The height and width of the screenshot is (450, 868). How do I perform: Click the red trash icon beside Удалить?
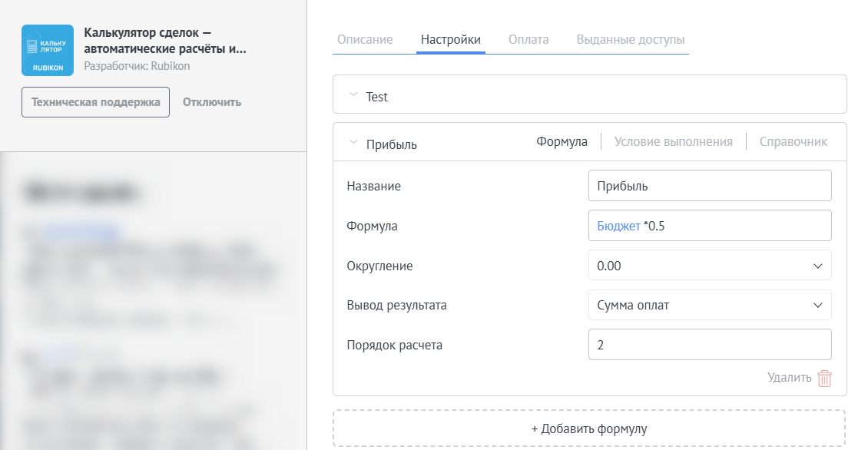click(824, 378)
